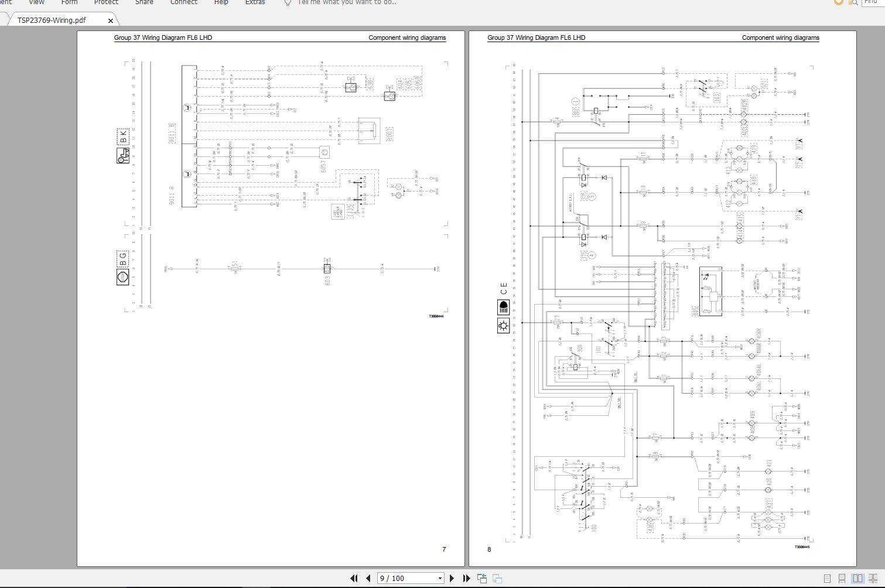
Task: Open the page number dropdown
Action: pos(440,578)
